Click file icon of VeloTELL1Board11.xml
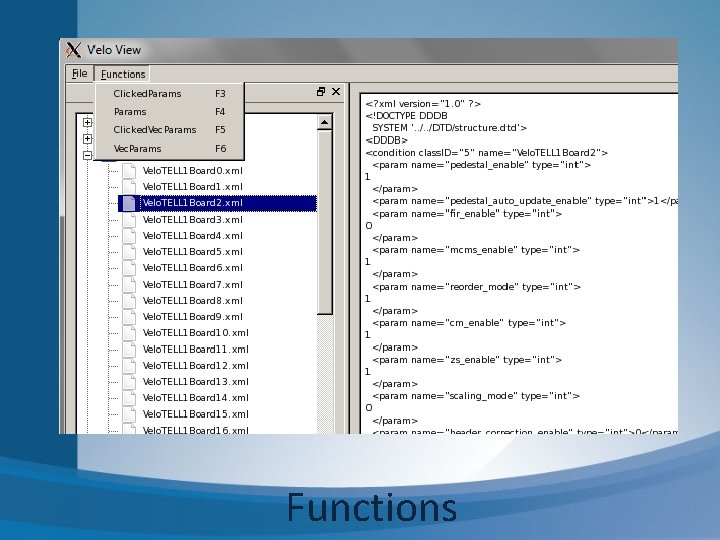Viewport: 720px width, 540px height. (129, 349)
